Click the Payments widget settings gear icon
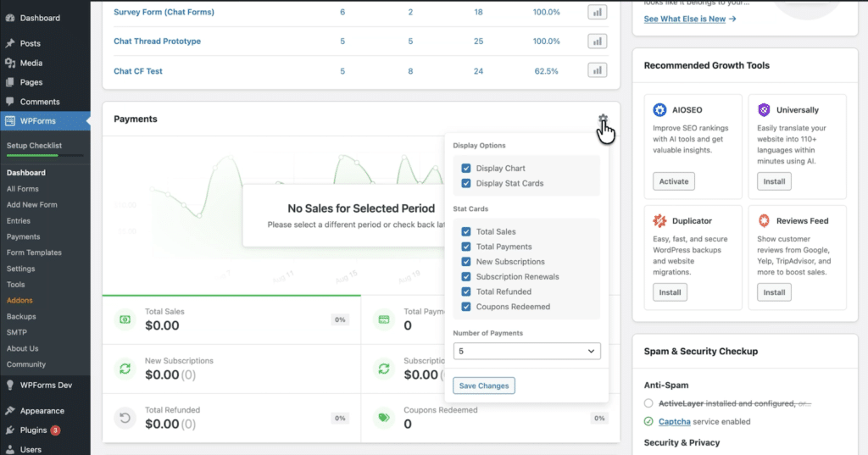 coord(603,119)
